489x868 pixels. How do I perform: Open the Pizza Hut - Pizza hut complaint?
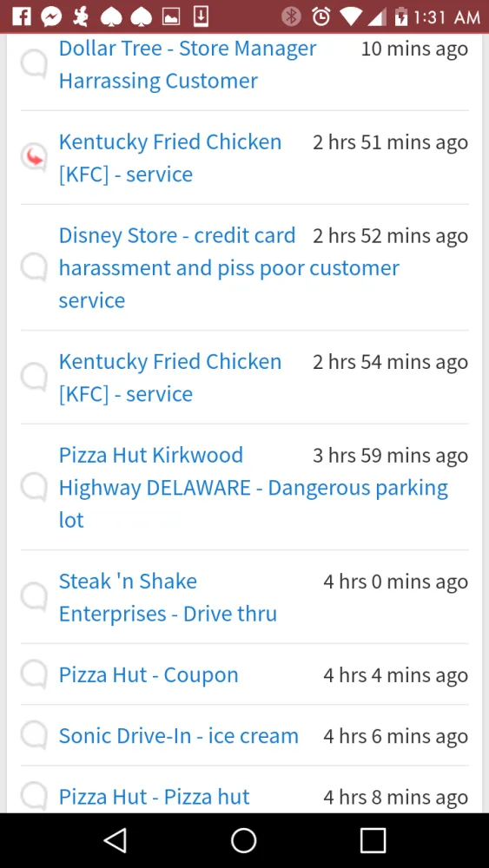154,797
